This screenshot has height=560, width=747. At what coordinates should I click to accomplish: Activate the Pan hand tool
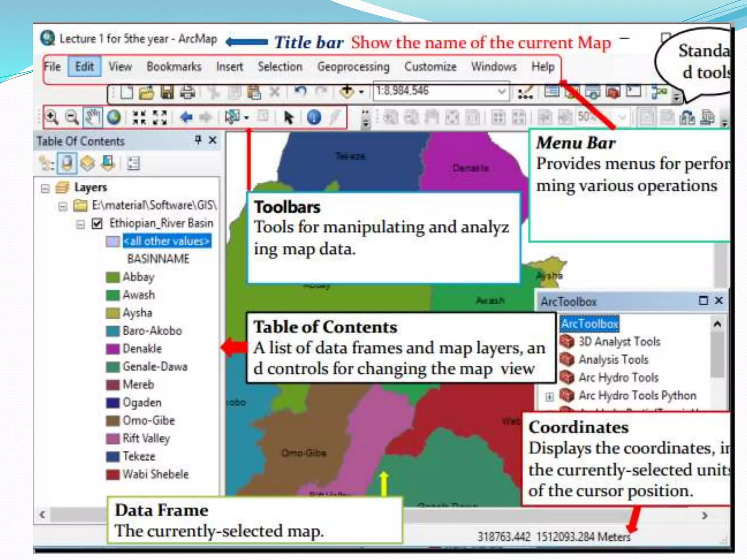(x=92, y=117)
